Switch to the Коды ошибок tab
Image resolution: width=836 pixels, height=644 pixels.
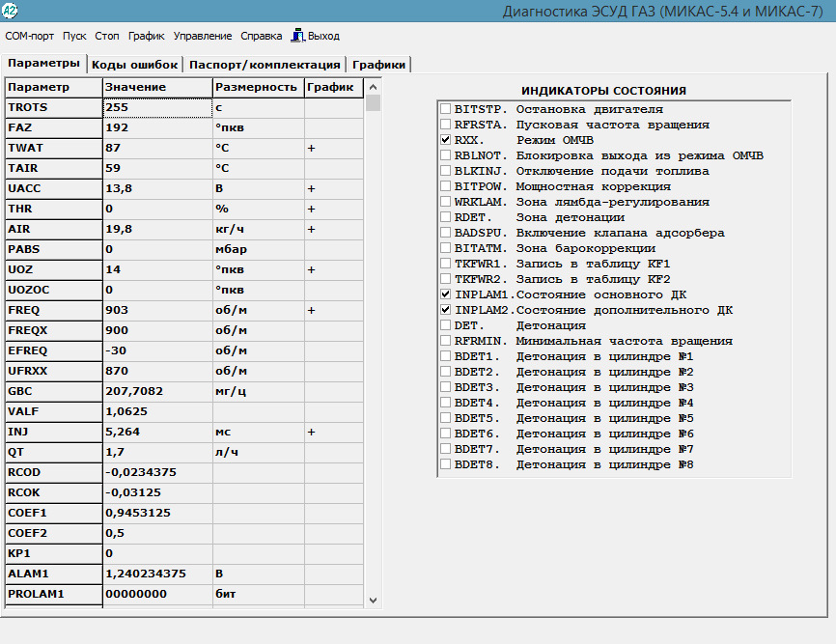[134, 65]
